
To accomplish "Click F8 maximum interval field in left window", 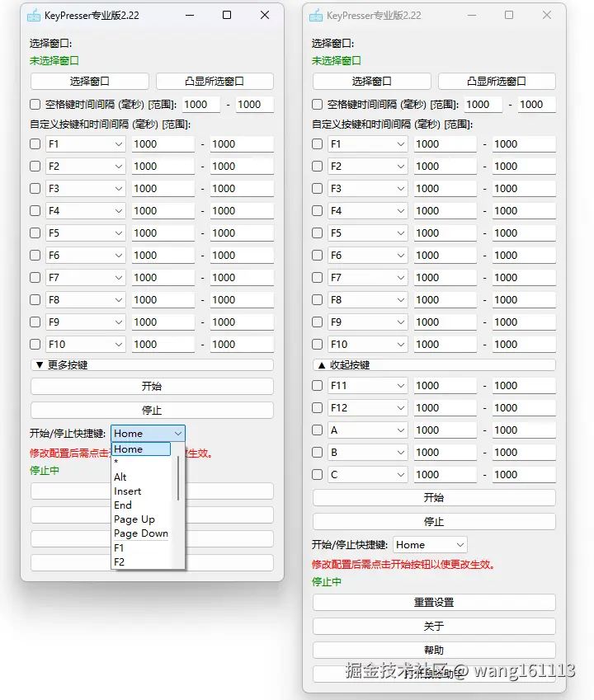I will pyautogui.click(x=242, y=300).
